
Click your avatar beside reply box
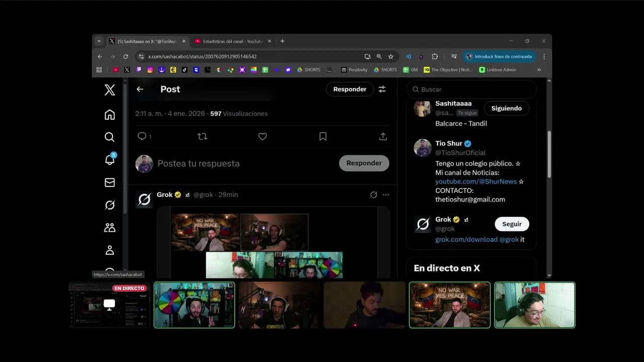[144, 164]
